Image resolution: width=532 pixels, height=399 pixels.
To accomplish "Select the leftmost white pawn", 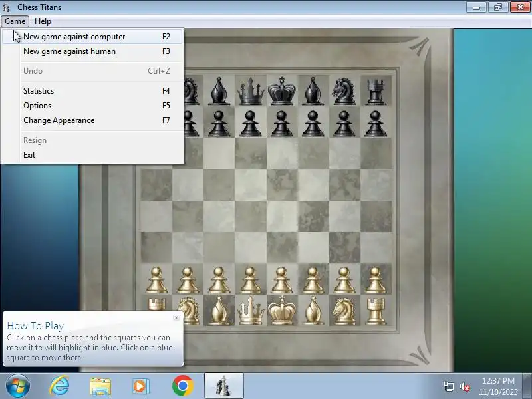I will click(156, 280).
